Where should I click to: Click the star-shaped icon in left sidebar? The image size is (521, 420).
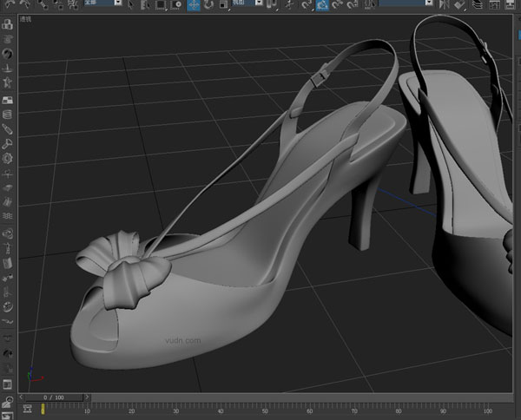(8, 82)
